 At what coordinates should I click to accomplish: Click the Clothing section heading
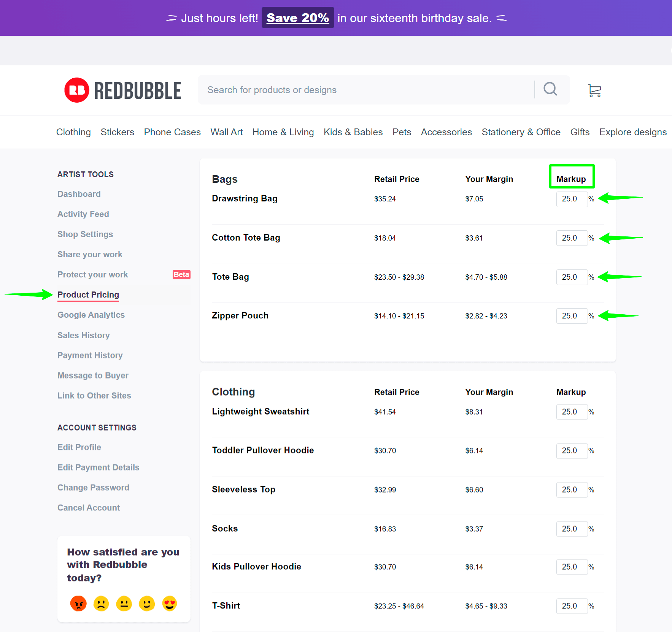[234, 392]
